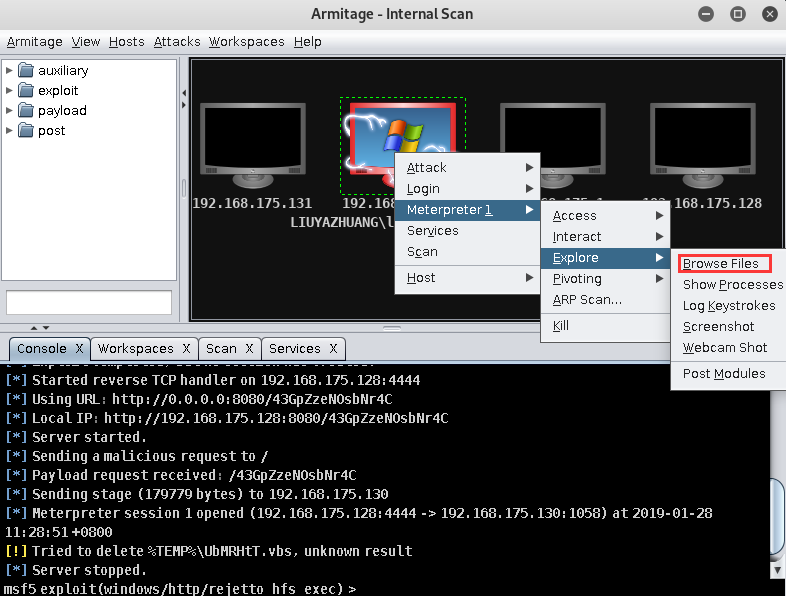Open the Login submenu
The width and height of the screenshot is (786, 596).
[467, 188]
